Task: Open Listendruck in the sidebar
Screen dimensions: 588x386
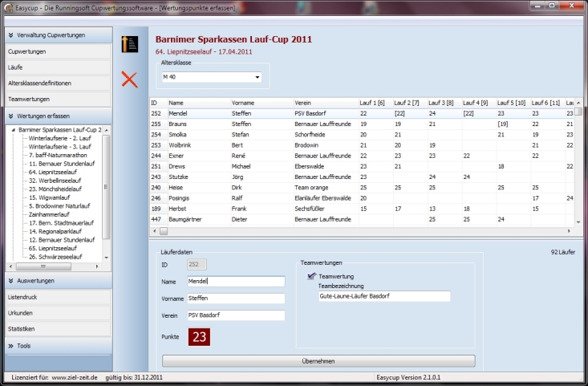Action: point(24,297)
